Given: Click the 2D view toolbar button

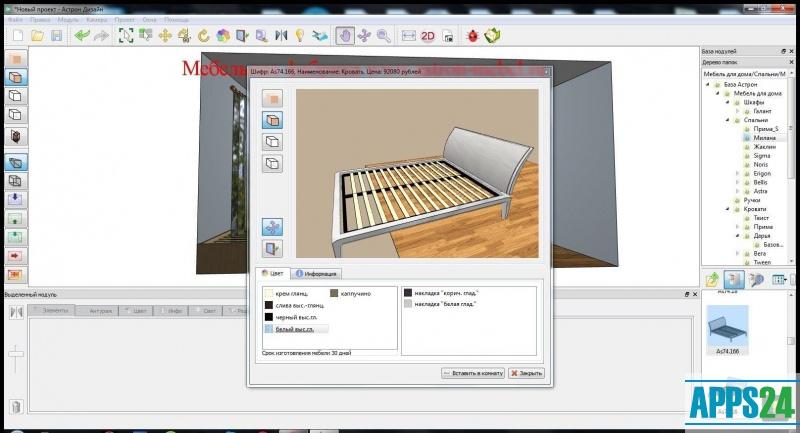Looking at the screenshot, I should 428,35.
